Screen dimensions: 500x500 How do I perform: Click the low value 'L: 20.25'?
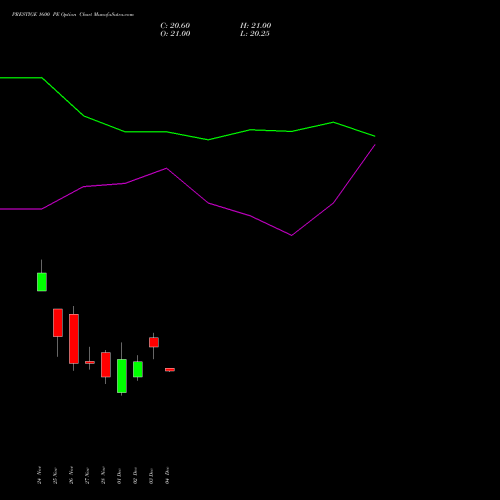[x=255, y=34]
